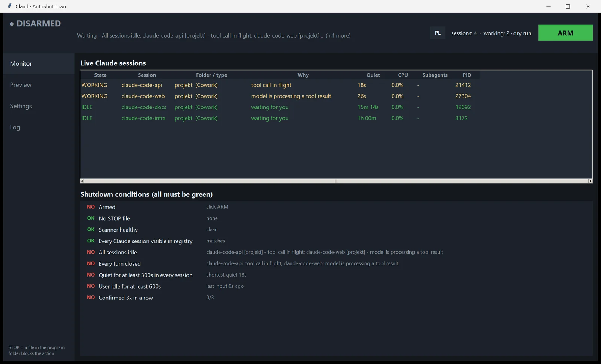
Task: Click IDLE state of claude-code-infra row
Action: (87, 118)
